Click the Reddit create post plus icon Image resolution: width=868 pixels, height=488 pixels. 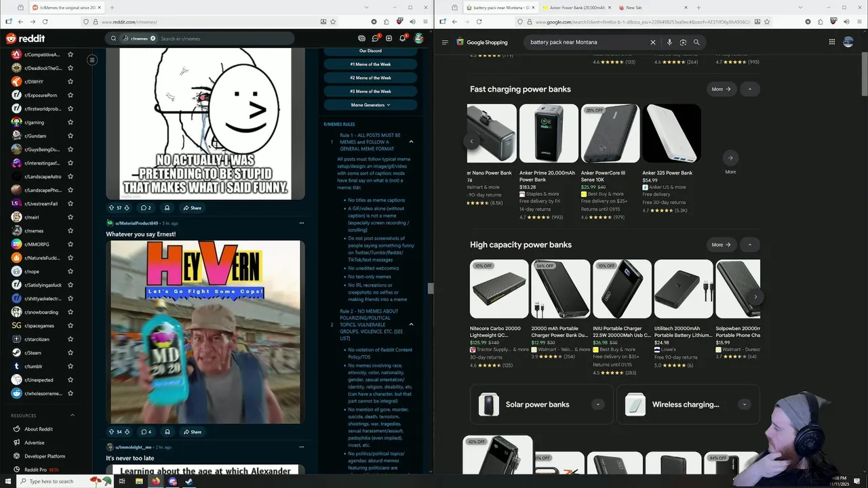(389, 39)
